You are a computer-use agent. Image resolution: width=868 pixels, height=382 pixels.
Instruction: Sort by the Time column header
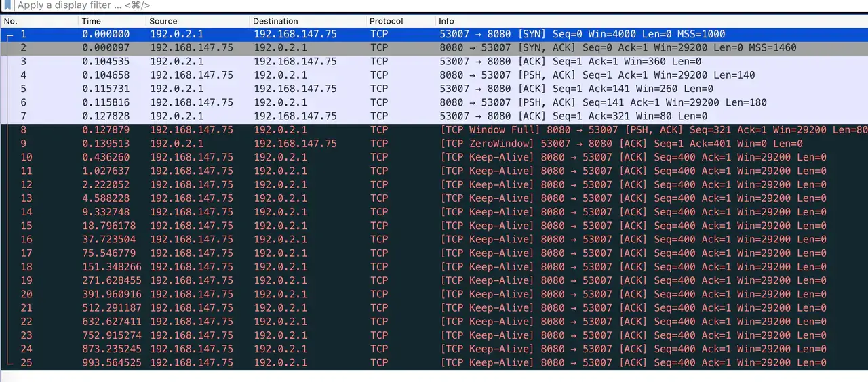click(113, 21)
